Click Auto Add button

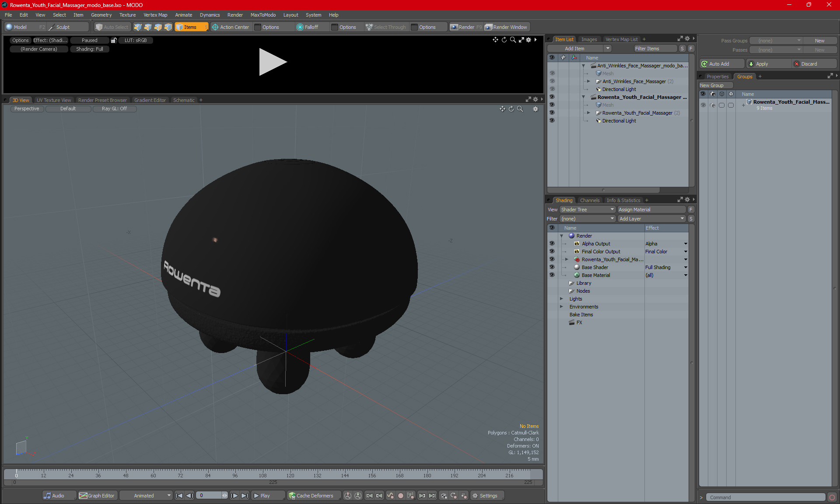[x=721, y=64]
